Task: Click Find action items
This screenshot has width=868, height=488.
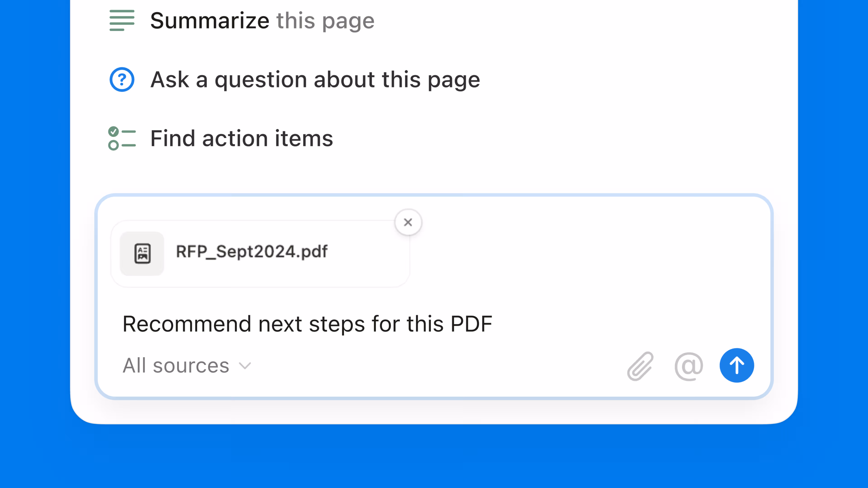Action: coord(241,138)
